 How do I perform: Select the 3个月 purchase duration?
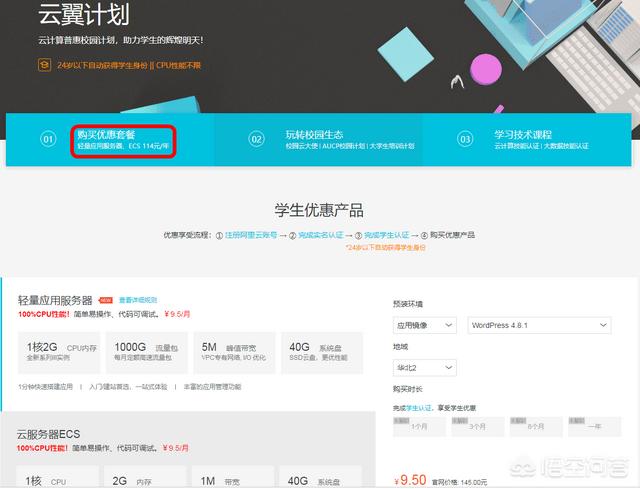[478, 427]
